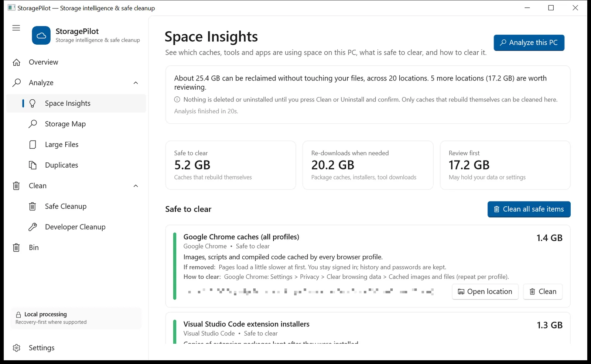Click the info icon beside the deletion notice
This screenshot has width=591, height=364.
[x=177, y=100]
